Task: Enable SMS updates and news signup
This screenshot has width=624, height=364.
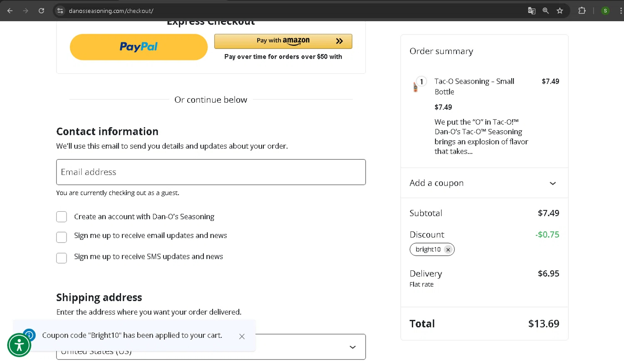Action: pyautogui.click(x=62, y=258)
